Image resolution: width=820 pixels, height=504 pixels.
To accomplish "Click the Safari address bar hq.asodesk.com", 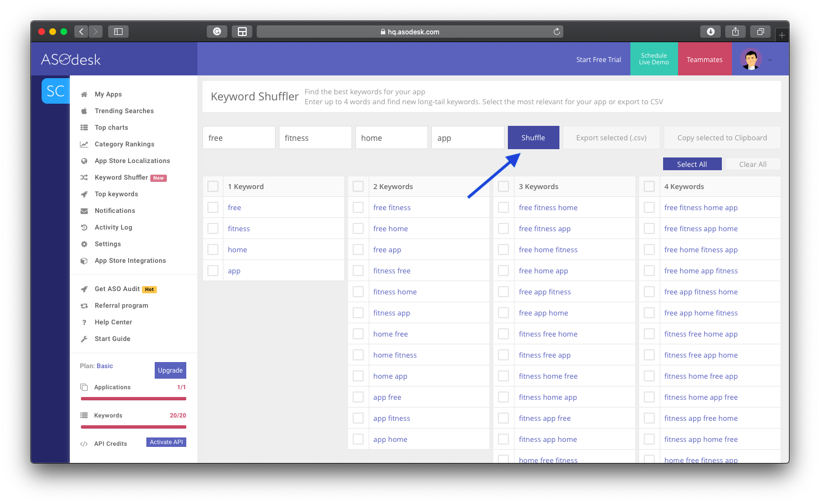I will 410,32.
